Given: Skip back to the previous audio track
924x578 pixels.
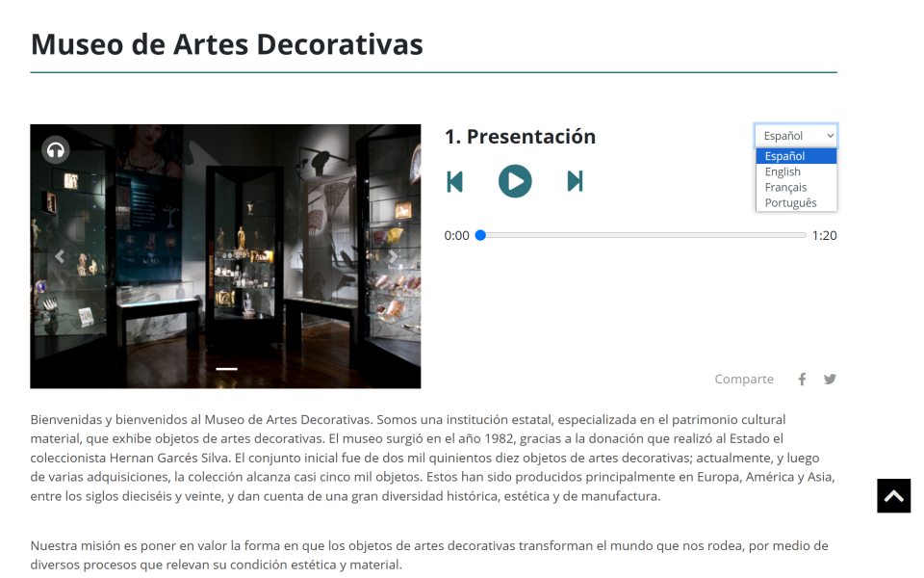Looking at the screenshot, I should (x=455, y=181).
